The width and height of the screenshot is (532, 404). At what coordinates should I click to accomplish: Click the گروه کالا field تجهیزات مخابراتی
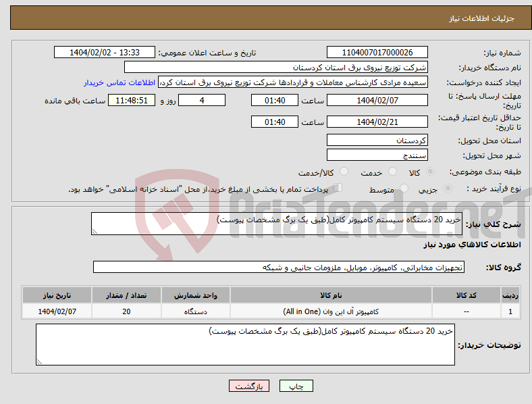pyautogui.click(x=279, y=267)
